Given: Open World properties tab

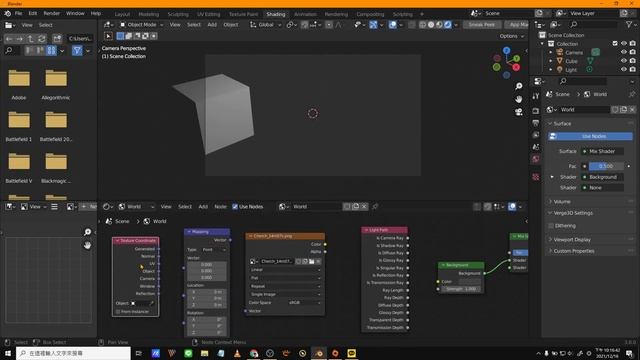Looking at the screenshot, I should [536, 159].
